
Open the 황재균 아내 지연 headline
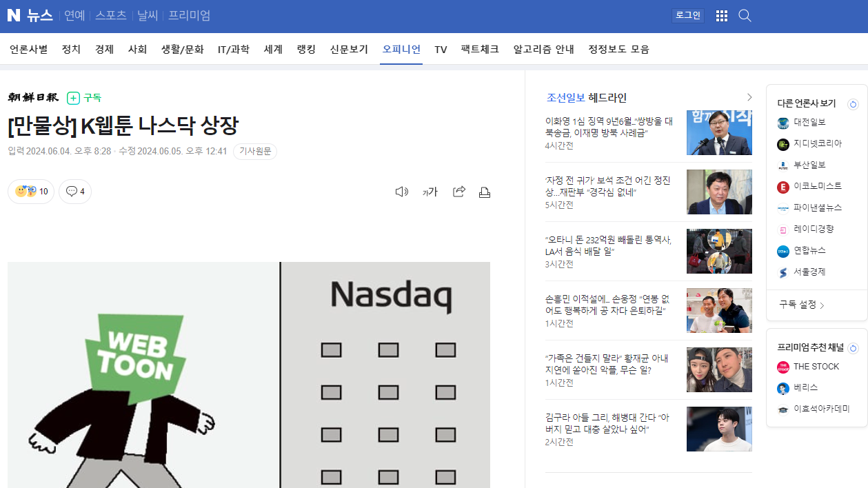tap(607, 364)
